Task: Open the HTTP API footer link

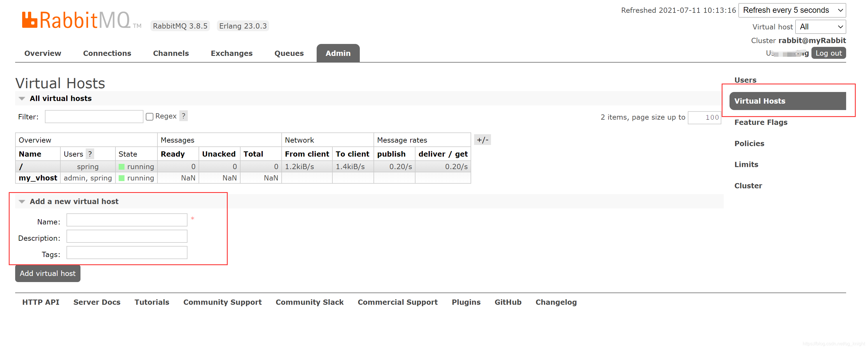Action: [41, 302]
